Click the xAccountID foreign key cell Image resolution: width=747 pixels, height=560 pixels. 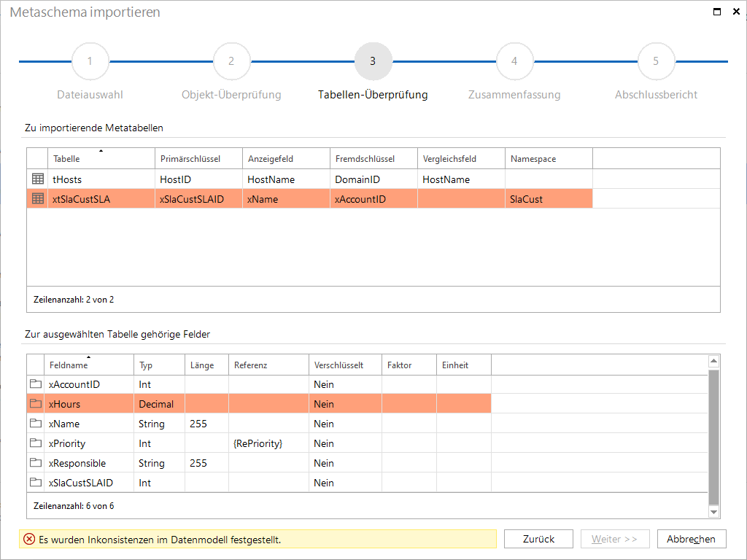pyautogui.click(x=374, y=198)
